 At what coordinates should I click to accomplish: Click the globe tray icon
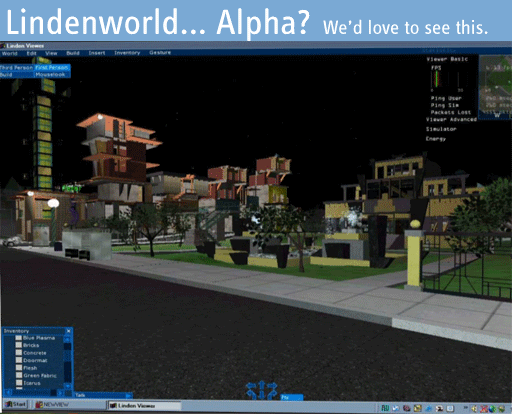pos(492,409)
